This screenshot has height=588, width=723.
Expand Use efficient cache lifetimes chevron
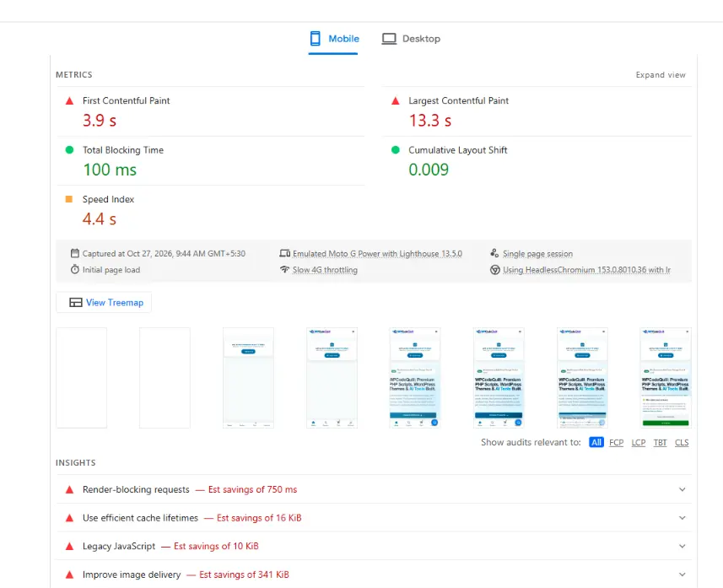(x=682, y=518)
